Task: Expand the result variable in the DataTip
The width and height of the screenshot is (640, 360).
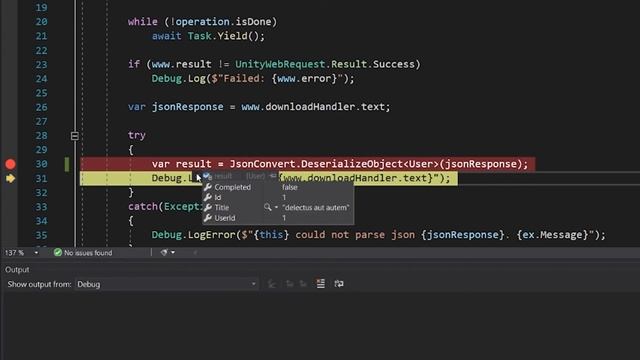Action: [x=198, y=177]
